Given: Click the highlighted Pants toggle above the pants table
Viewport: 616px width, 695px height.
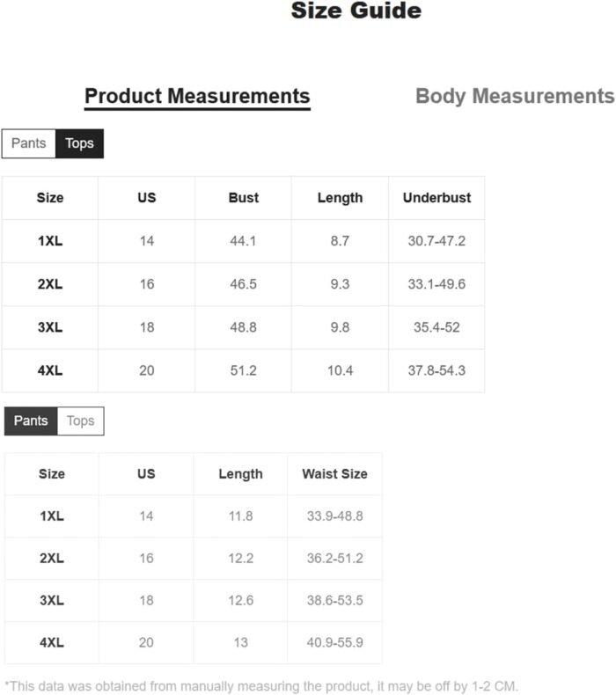Looking at the screenshot, I should point(31,421).
